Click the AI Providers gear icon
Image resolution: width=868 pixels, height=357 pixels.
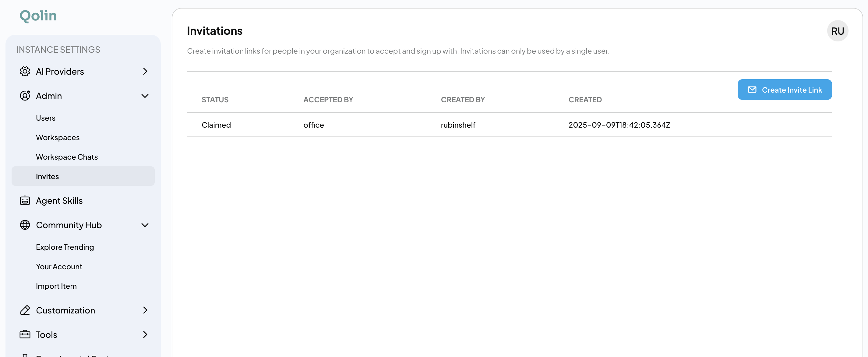click(25, 71)
